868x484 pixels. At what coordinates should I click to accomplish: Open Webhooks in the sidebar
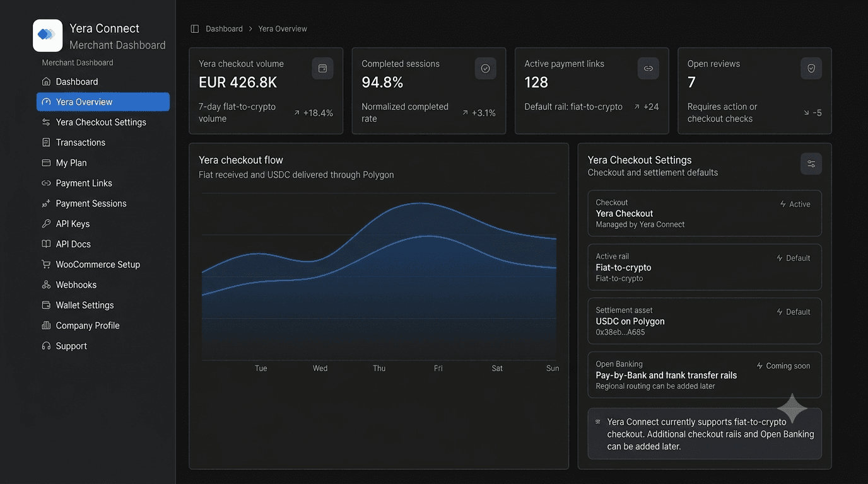(x=103, y=285)
